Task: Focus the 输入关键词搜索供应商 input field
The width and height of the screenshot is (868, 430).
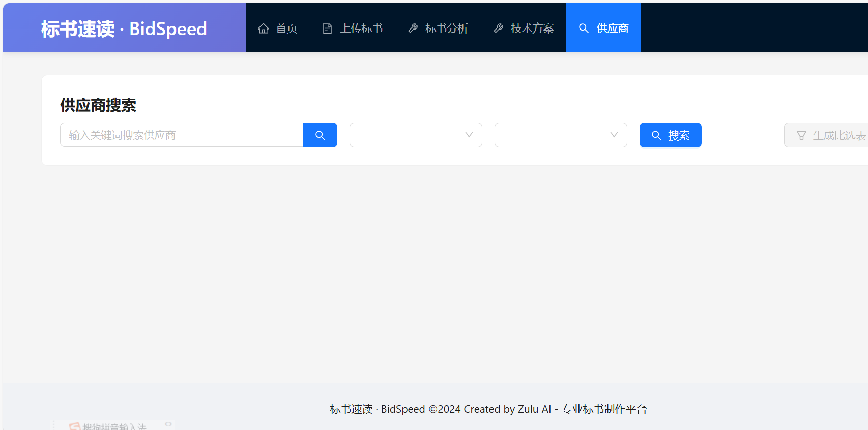Action: [181, 135]
